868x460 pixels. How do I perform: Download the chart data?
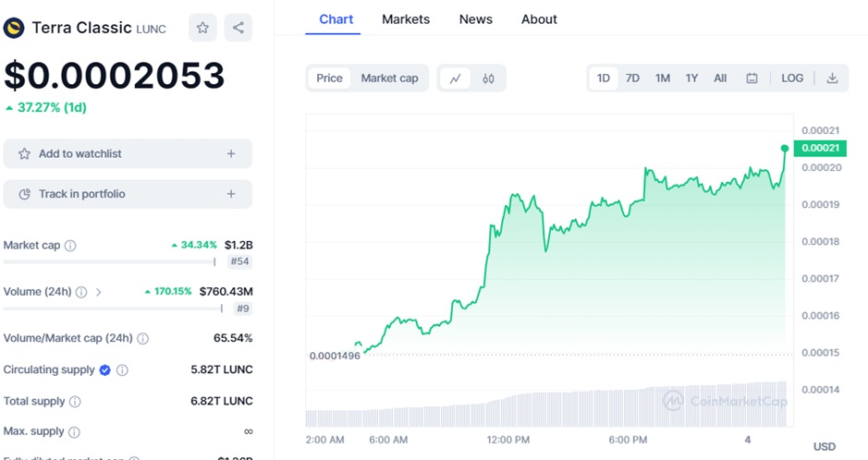click(832, 79)
